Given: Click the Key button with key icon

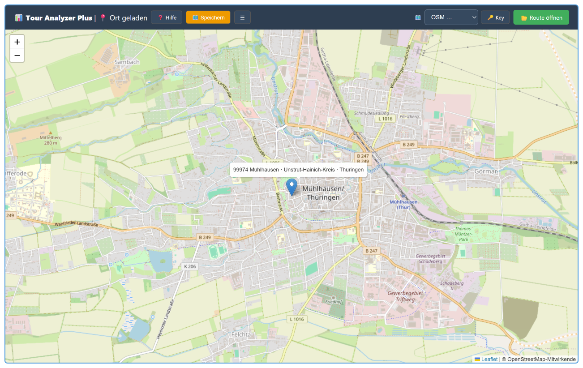Looking at the screenshot, I should 495,17.
